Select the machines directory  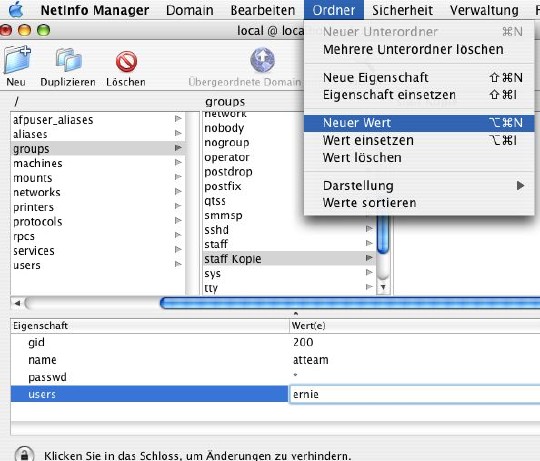[98, 163]
